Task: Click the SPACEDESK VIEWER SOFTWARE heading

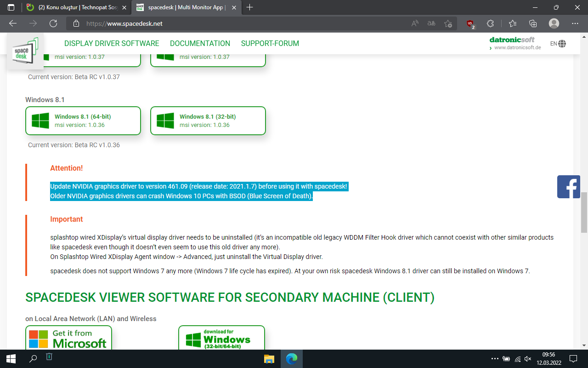Action: pos(230,298)
